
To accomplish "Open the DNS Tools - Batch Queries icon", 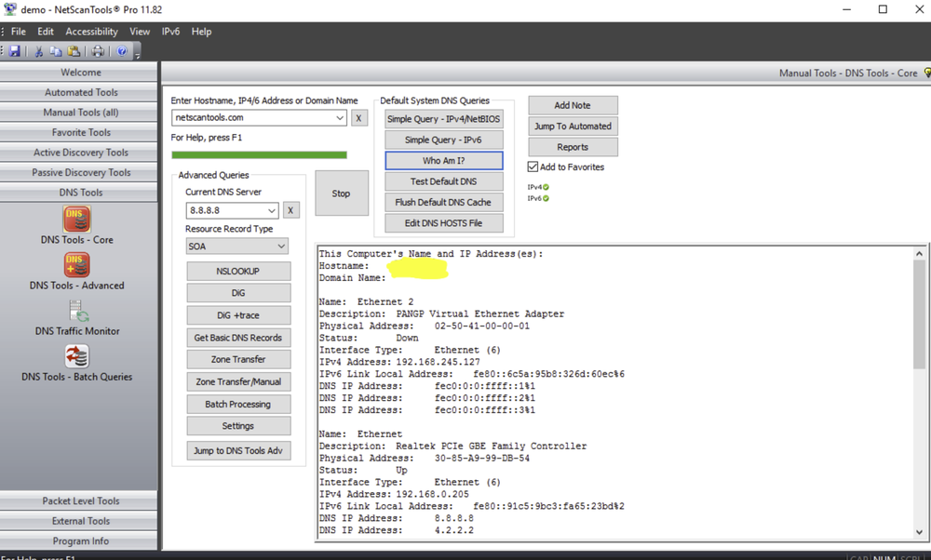I will [x=77, y=356].
